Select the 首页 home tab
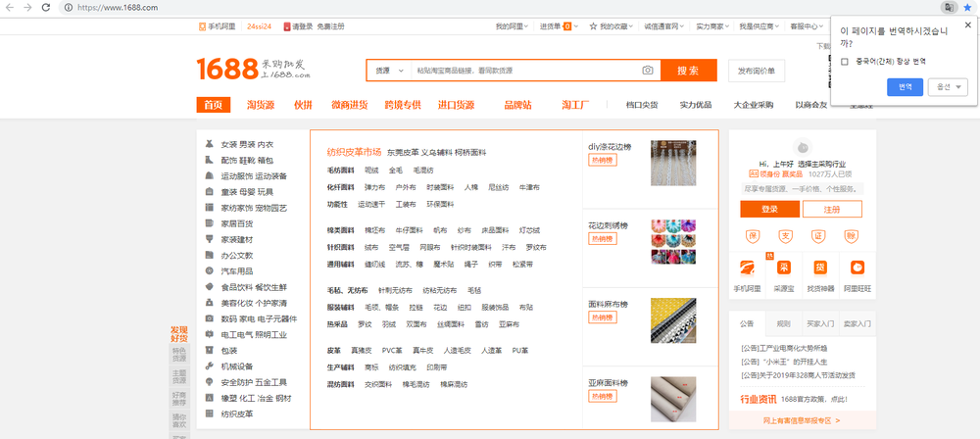 (x=213, y=105)
